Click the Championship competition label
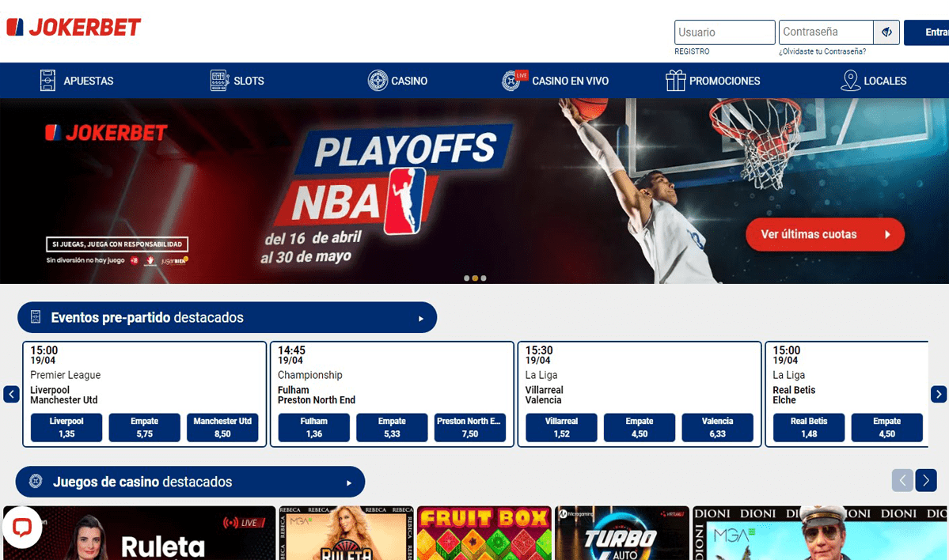This screenshot has height=560, width=949. coord(310,375)
